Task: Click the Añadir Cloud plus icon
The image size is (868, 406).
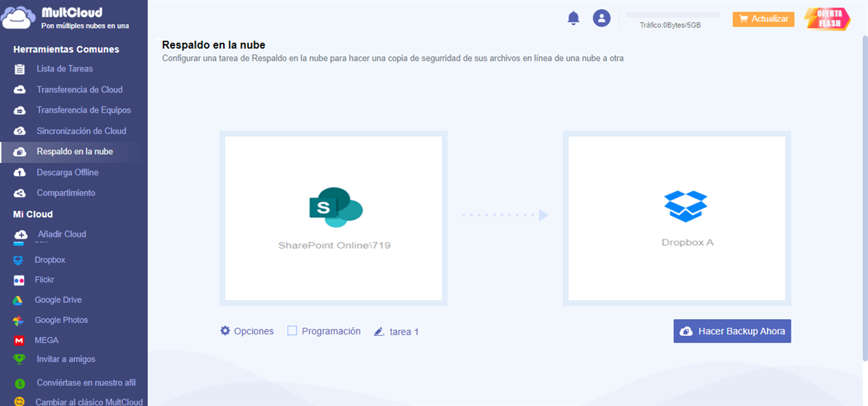Action: pos(20,234)
